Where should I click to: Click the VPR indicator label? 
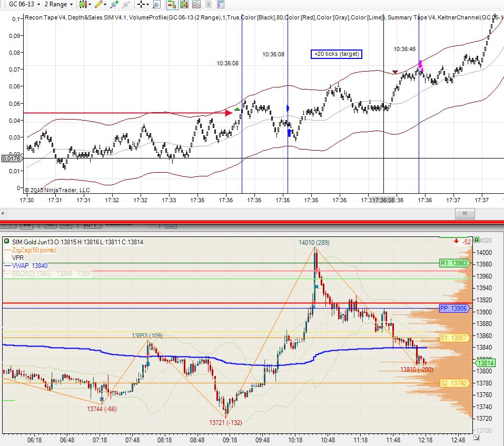tap(18, 257)
